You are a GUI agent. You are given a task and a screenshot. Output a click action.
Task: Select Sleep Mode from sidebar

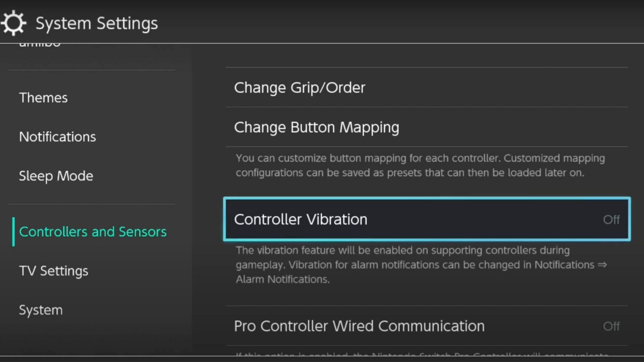pyautogui.click(x=56, y=176)
